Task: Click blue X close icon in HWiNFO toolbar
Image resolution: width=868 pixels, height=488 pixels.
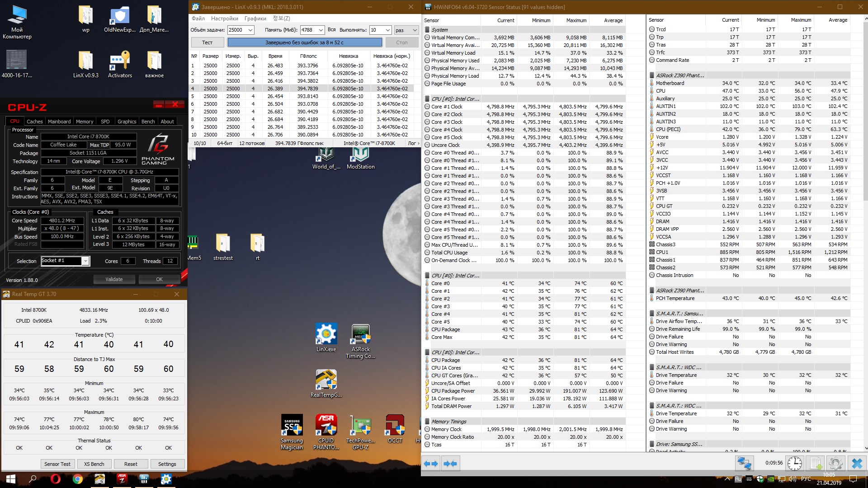Action: 856,463
